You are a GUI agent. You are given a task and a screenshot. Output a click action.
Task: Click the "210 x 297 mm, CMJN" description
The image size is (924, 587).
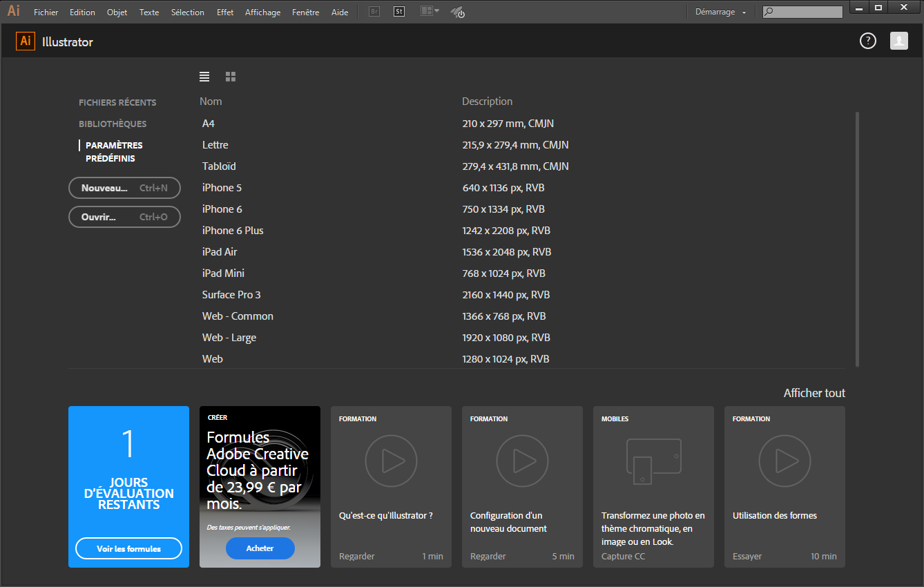tap(508, 124)
